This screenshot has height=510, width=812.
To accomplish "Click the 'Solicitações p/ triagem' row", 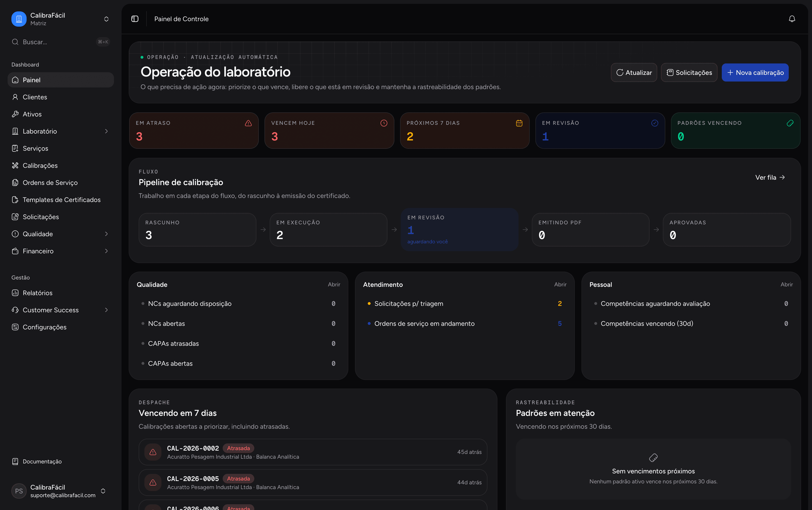I will [x=465, y=303].
